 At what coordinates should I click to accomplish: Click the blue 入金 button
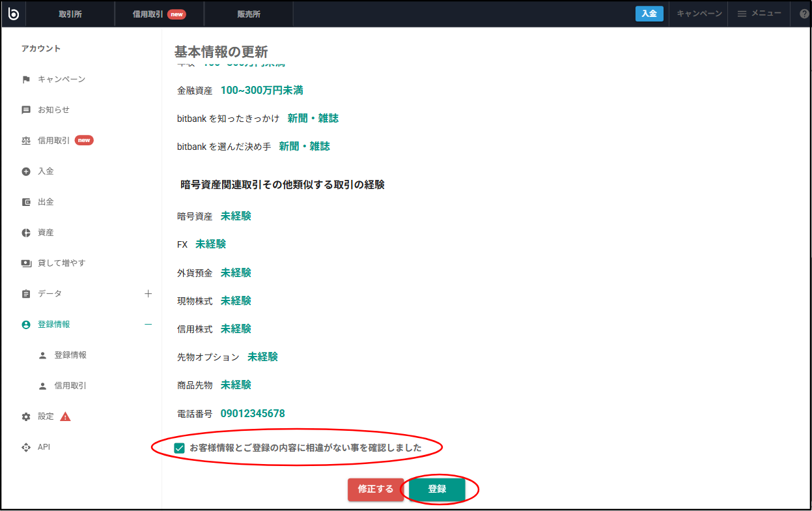click(x=649, y=14)
